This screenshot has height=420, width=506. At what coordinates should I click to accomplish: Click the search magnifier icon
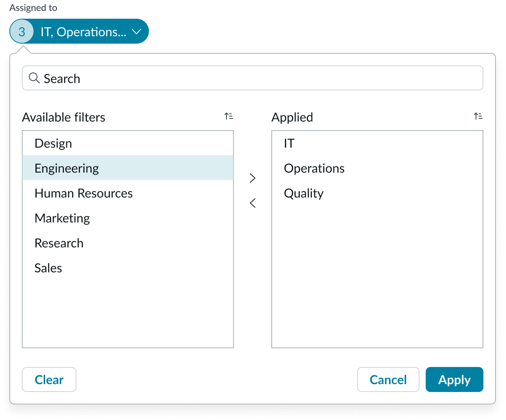(x=34, y=78)
